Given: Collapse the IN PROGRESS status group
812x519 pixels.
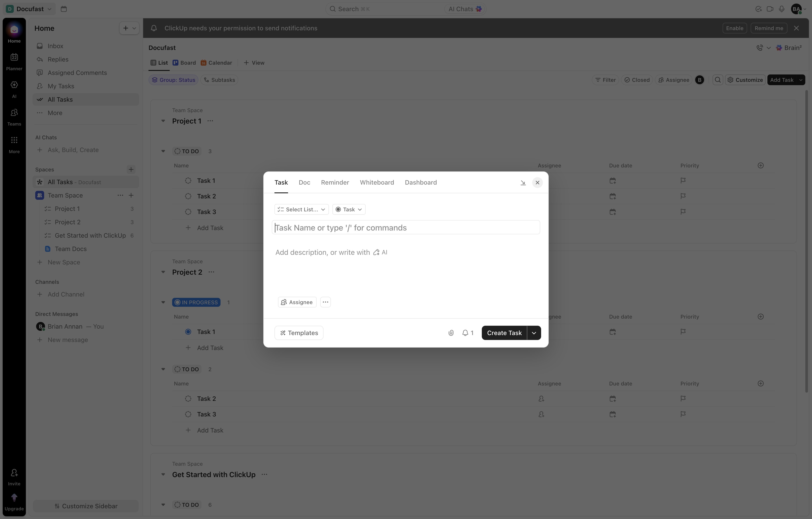Looking at the screenshot, I should click(x=163, y=303).
